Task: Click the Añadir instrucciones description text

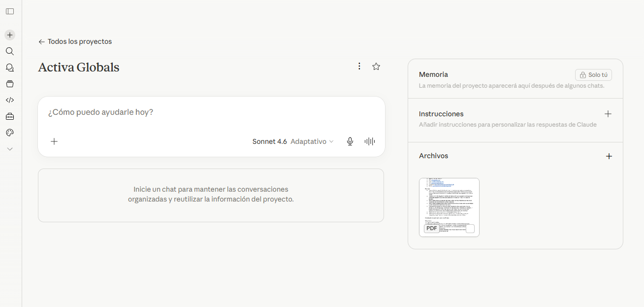Action: [x=508, y=125]
